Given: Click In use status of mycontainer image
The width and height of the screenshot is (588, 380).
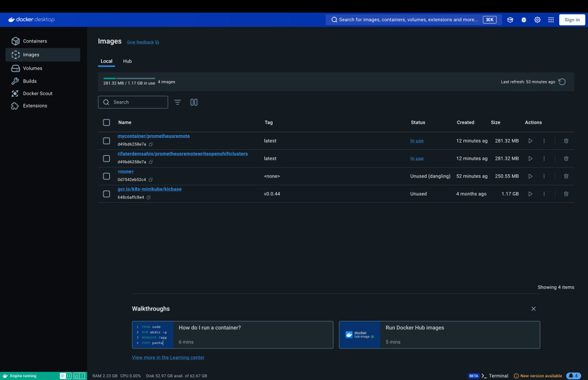Looking at the screenshot, I should point(417,141).
